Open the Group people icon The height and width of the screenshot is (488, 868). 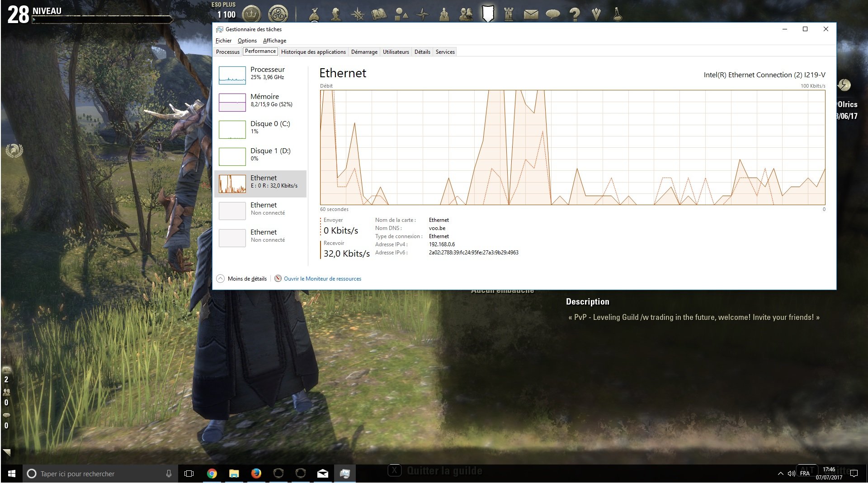point(444,14)
